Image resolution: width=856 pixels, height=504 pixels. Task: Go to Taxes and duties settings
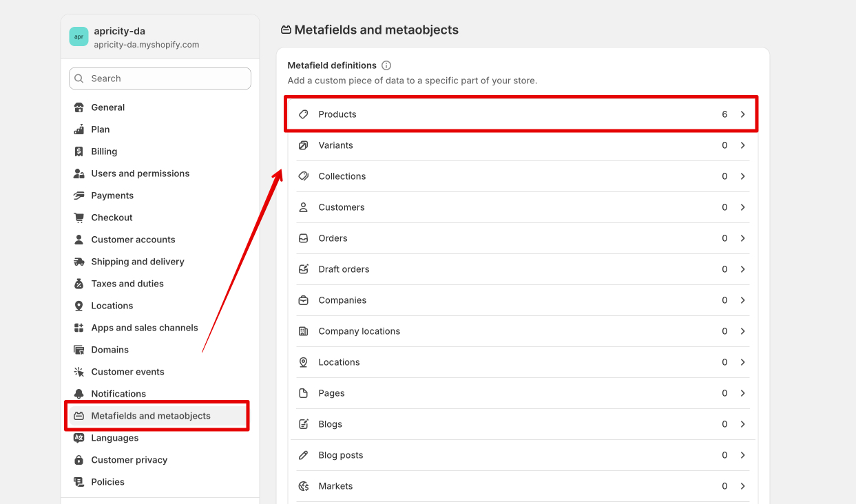(x=127, y=284)
